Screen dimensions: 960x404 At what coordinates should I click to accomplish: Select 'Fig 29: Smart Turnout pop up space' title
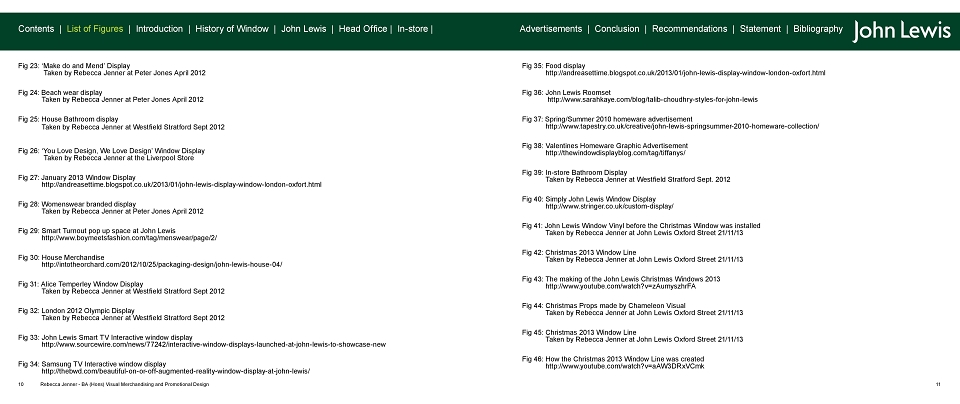click(97, 231)
